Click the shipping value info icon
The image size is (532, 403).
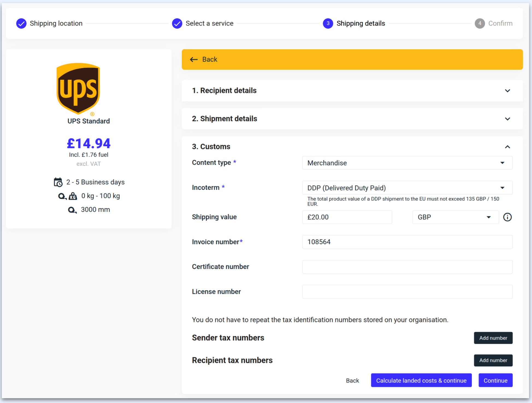click(x=507, y=217)
